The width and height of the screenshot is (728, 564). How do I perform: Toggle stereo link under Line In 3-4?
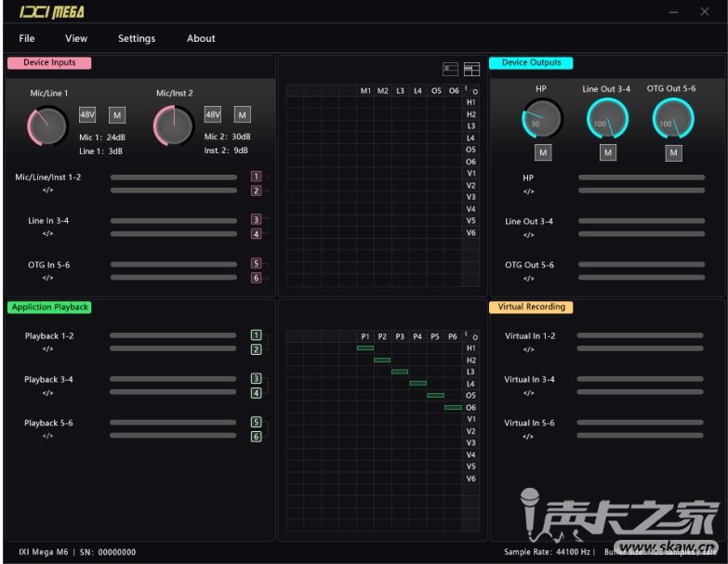tap(47, 233)
